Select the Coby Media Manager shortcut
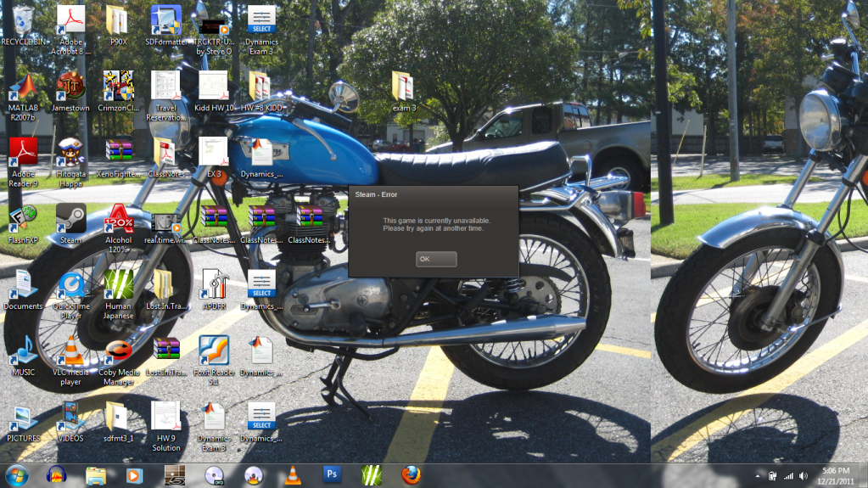Screen dimensions: 868x488 click(118, 362)
